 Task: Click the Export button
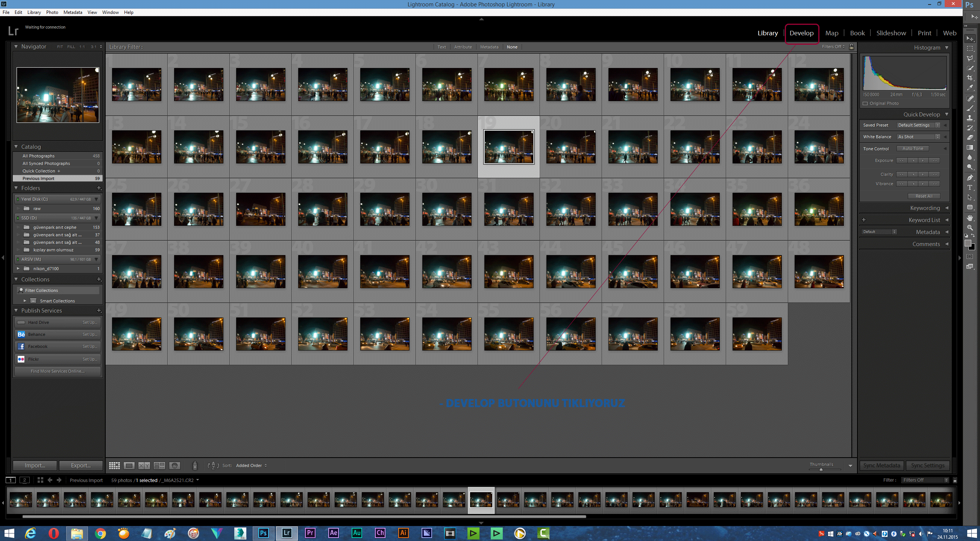(x=80, y=465)
